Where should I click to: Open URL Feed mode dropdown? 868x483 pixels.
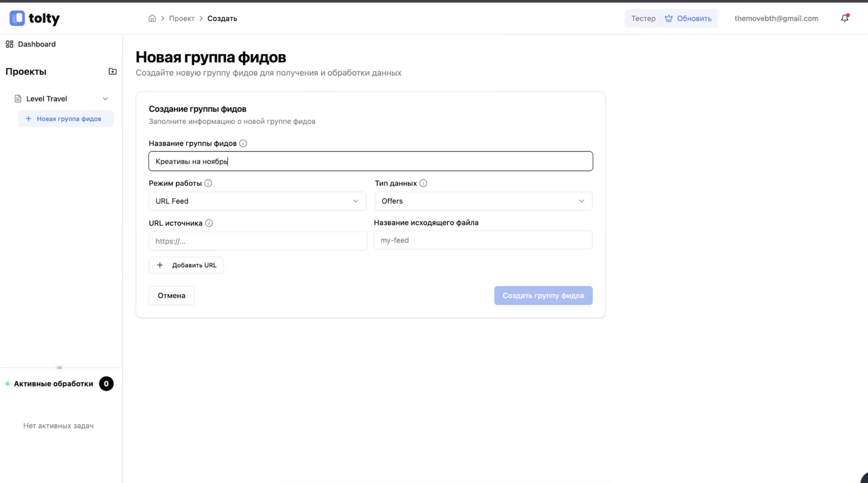pyautogui.click(x=257, y=201)
